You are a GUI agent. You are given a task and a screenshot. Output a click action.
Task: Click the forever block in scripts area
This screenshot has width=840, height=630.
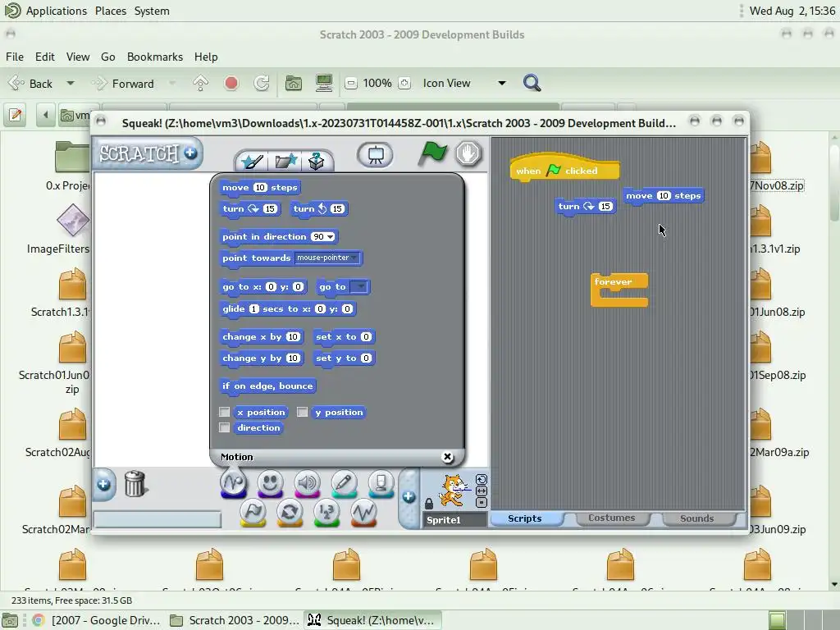(x=619, y=290)
